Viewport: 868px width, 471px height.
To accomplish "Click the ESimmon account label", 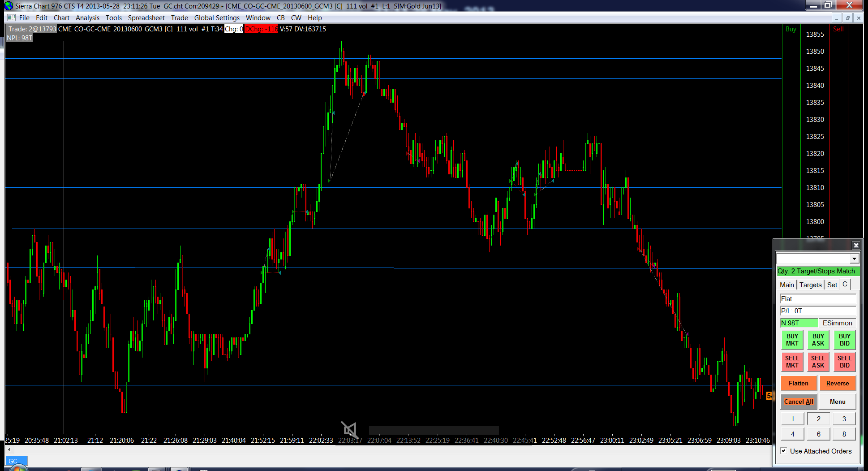I will pos(837,323).
